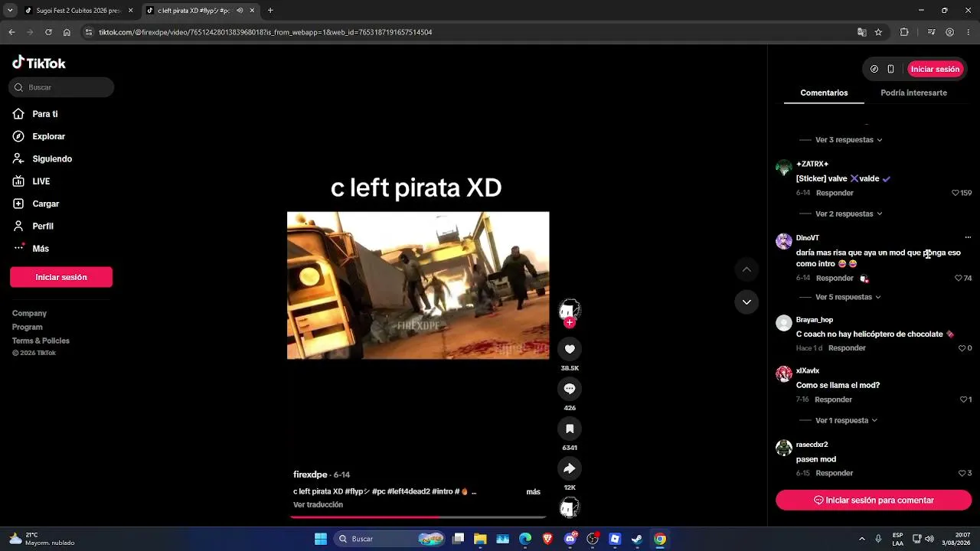Seek on the video progress bar
The height and width of the screenshot is (551, 980).
(418, 517)
